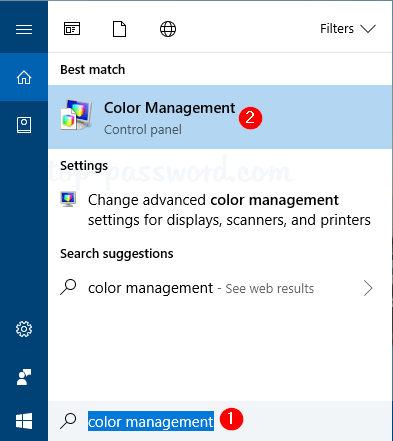
Task: Open the Settings gear in sidebar
Action: pyautogui.click(x=24, y=329)
